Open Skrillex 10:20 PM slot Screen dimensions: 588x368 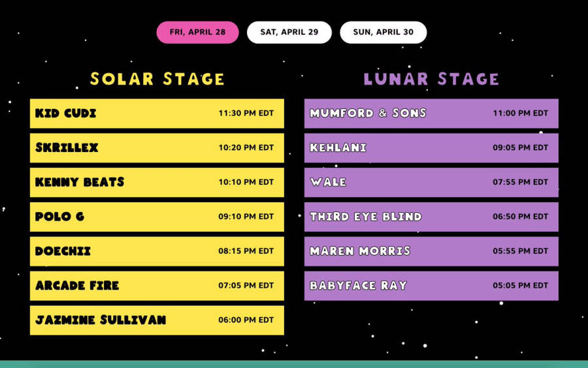pos(157,148)
